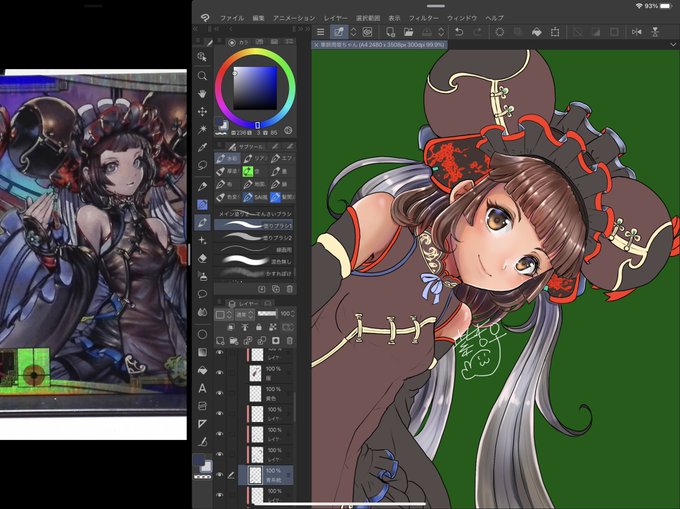Select the 線画用 brush preset
This screenshot has height=509, width=680.
tap(254, 249)
